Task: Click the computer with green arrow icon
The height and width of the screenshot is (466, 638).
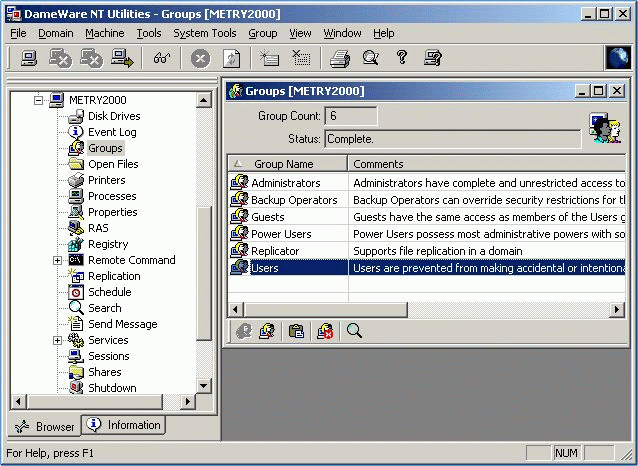Action: coord(122,58)
